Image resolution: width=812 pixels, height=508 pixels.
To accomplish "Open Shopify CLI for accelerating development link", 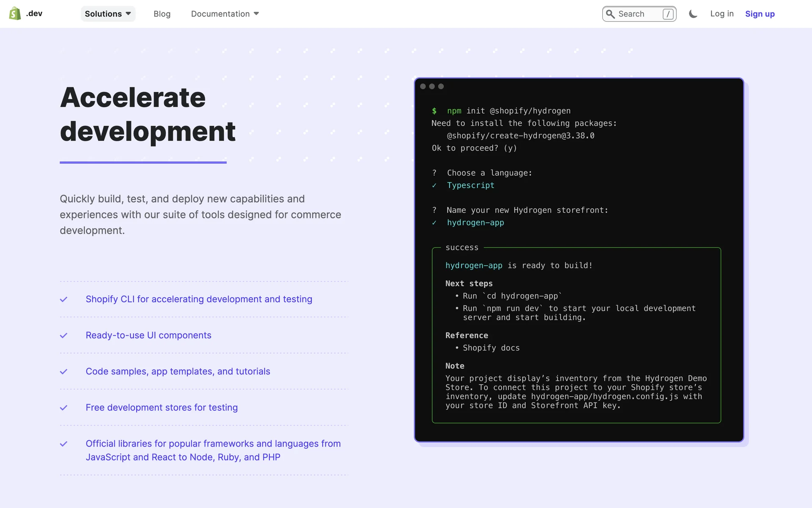I will pyautogui.click(x=199, y=299).
